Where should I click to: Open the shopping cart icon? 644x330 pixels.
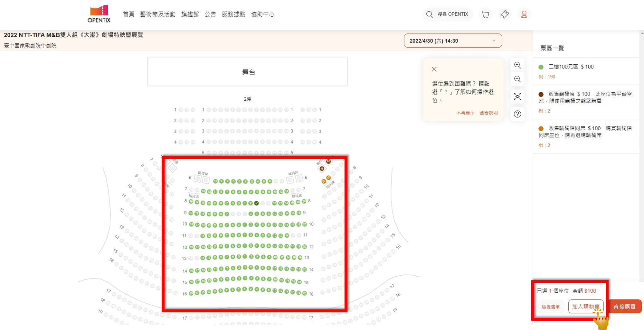tap(485, 14)
